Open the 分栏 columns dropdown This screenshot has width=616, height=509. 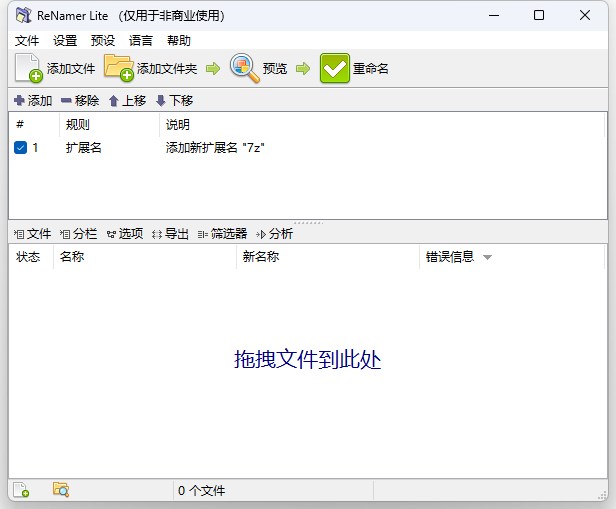click(x=78, y=234)
